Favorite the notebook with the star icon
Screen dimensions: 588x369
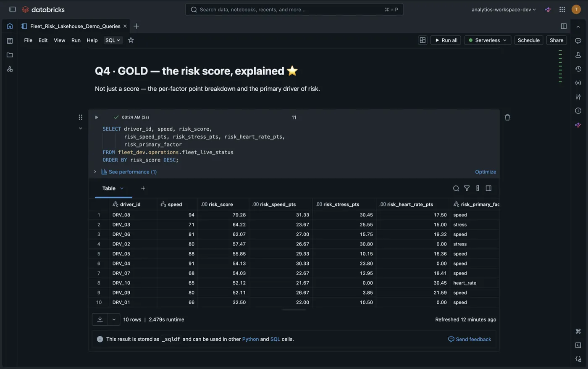pos(131,40)
